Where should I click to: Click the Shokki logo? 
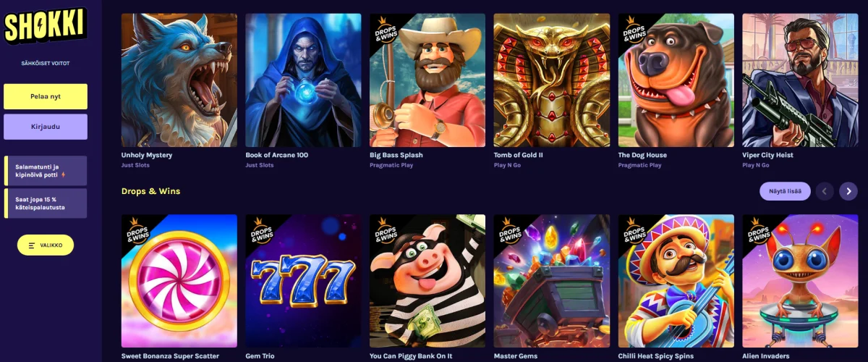(x=45, y=26)
